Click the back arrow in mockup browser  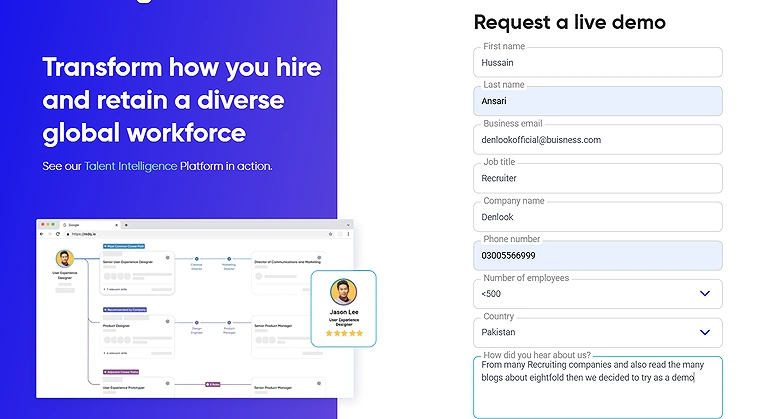(x=42, y=234)
